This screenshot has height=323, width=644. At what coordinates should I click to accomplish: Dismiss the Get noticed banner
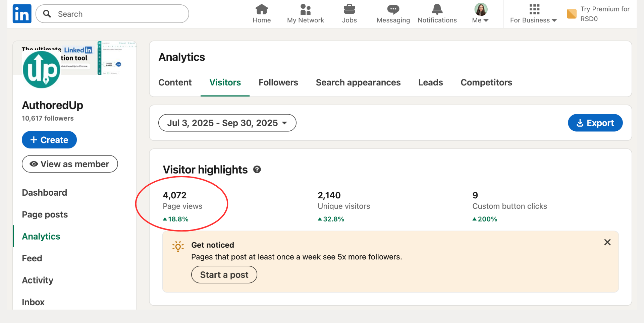(607, 242)
